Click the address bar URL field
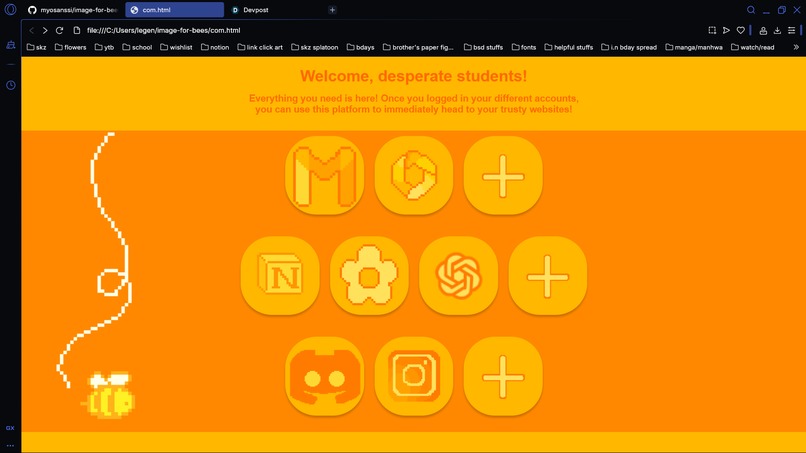This screenshot has width=806, height=453. coord(163,30)
